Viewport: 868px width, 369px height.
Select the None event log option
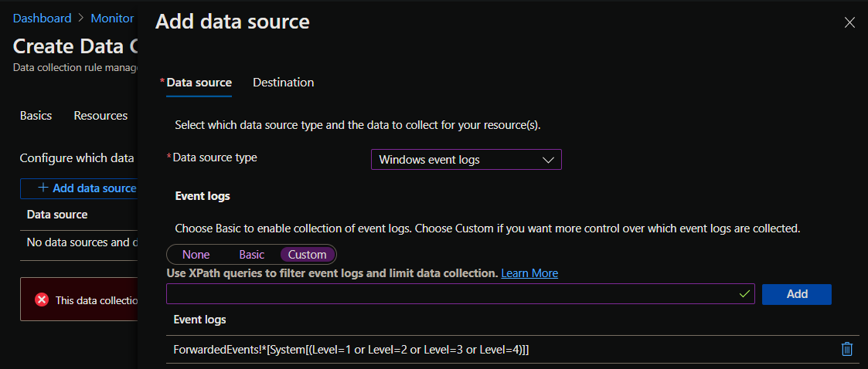[196, 255]
